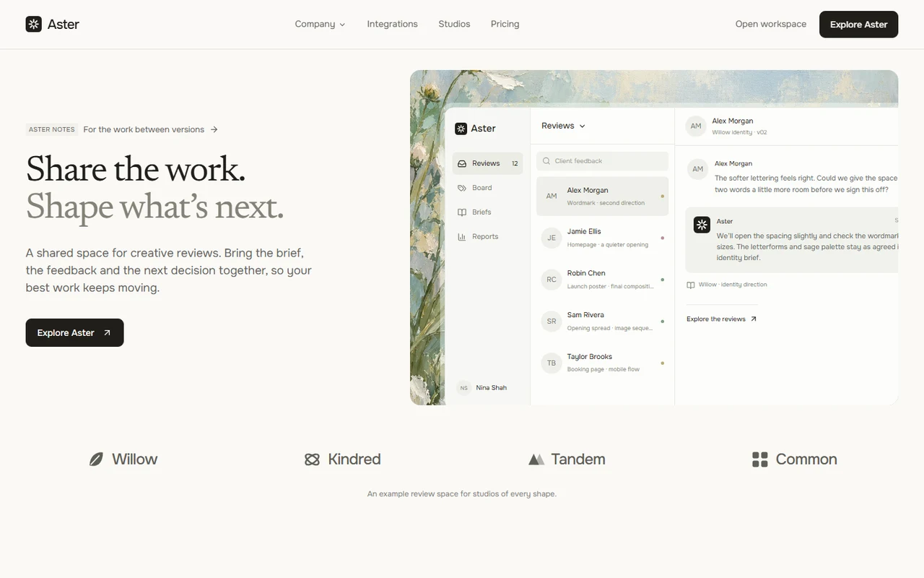This screenshot has width=924, height=578.
Task: Open Robin Chen Launch poster review row
Action: pyautogui.click(x=602, y=280)
